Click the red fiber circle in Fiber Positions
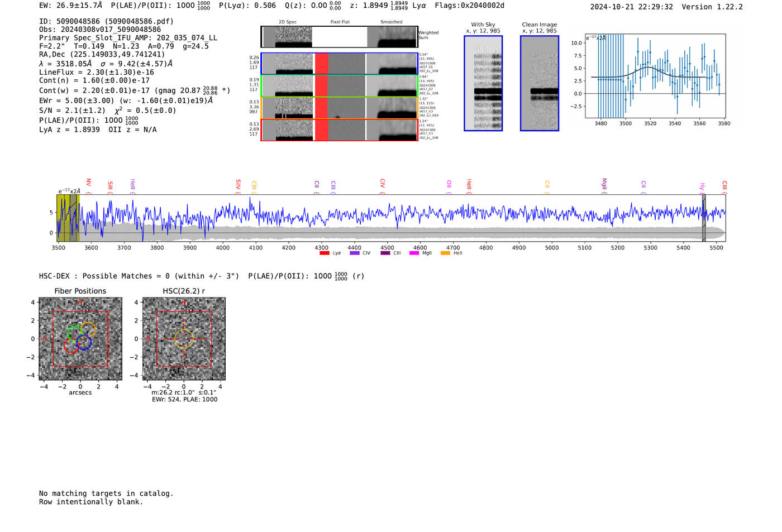This screenshot has width=782, height=532. click(x=71, y=346)
